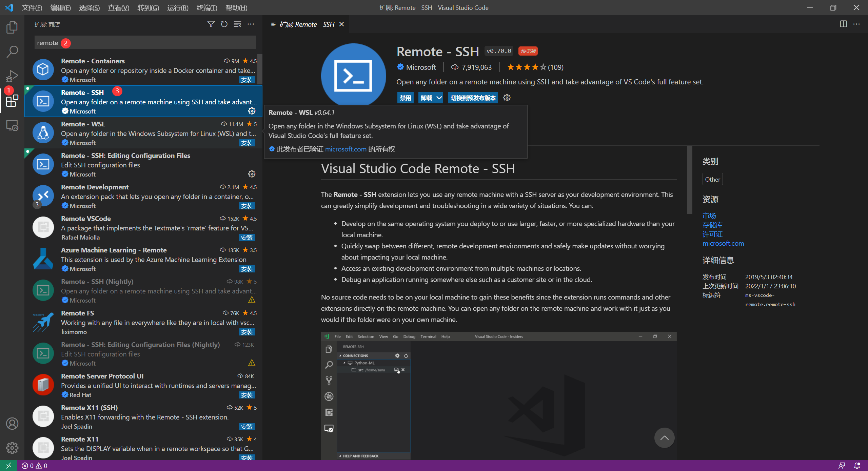Click the README screenshot thumbnail
Image resolution: width=868 pixels, height=471 pixels.
tap(499, 396)
